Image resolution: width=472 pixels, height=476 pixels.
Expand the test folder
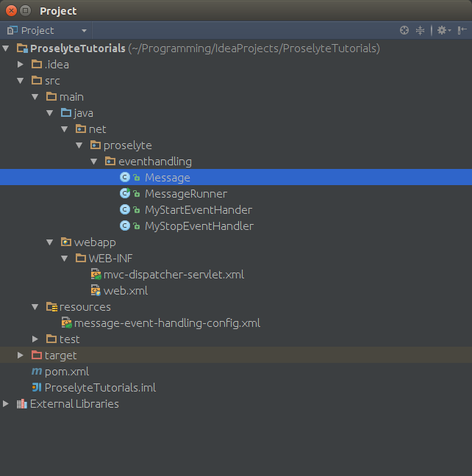[x=35, y=339]
